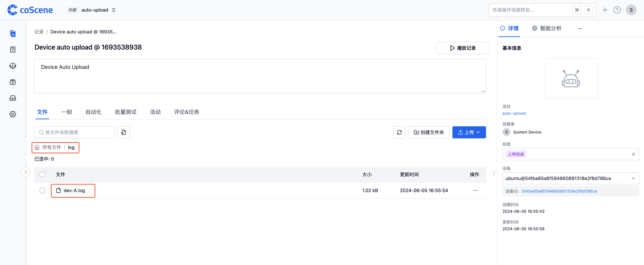Check the dev-A.log row checkbox
This screenshot has height=265, width=644.
pos(42,190)
